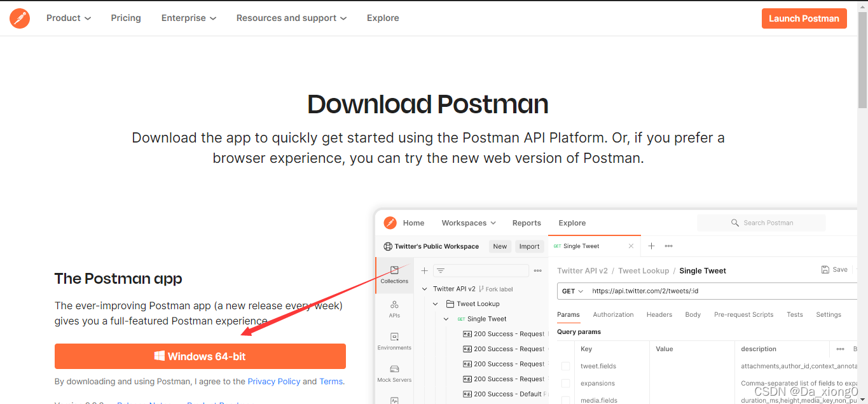
Task: Open the APIs sidebar panel
Action: (x=394, y=309)
